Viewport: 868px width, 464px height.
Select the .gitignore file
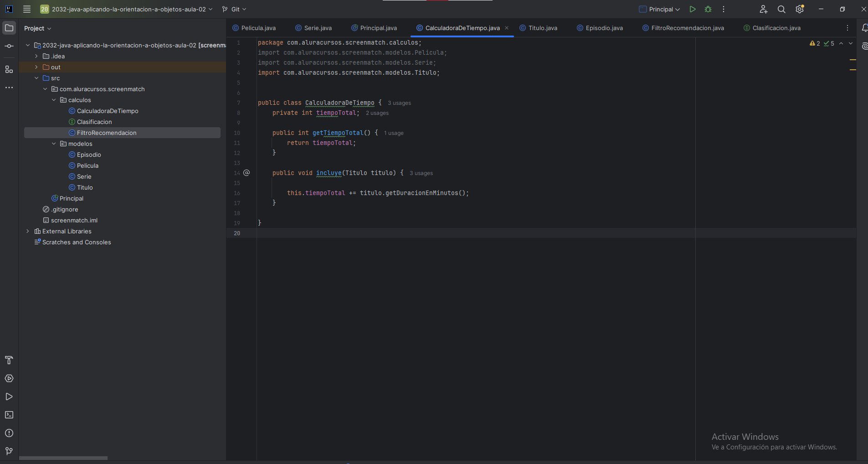click(x=64, y=209)
